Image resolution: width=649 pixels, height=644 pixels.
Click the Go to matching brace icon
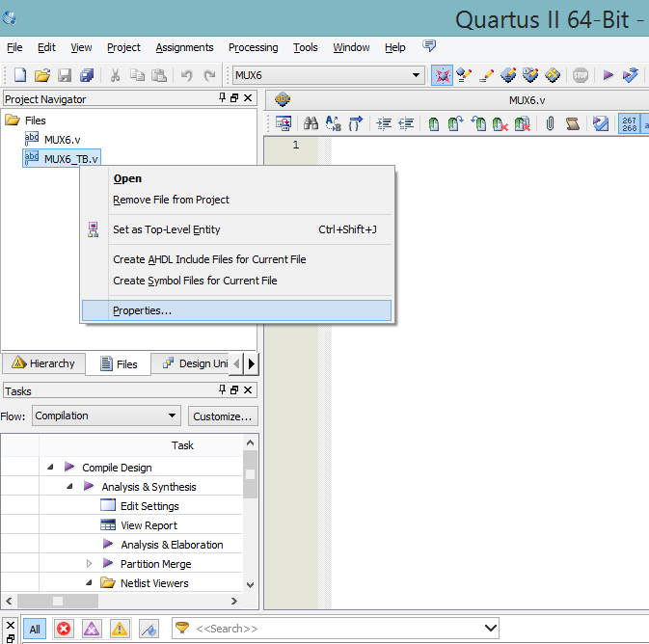point(355,123)
